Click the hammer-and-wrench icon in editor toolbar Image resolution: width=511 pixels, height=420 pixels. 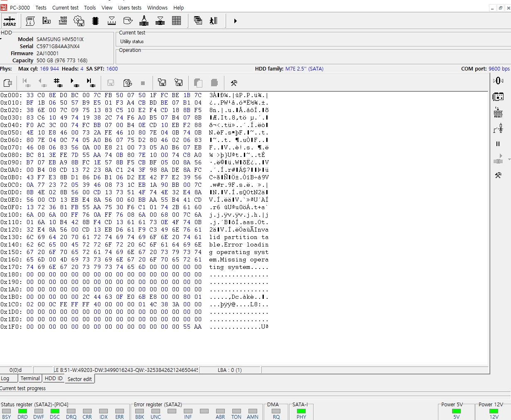234,83
